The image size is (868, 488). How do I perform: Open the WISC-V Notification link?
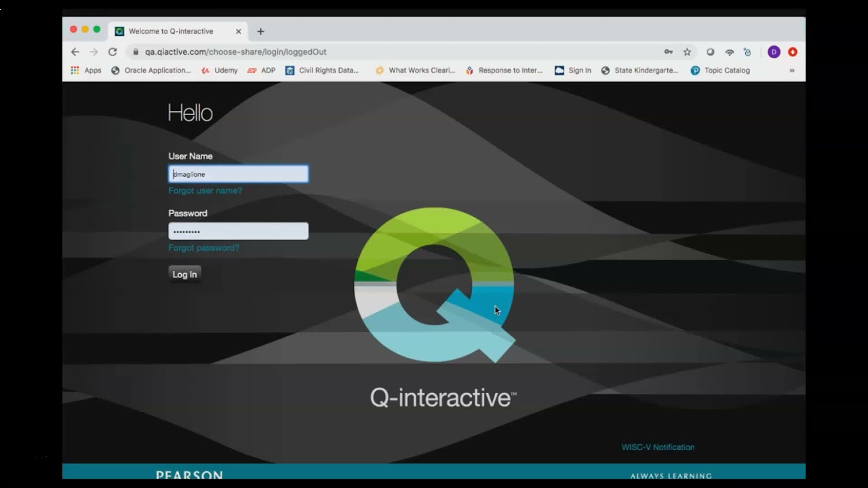pyautogui.click(x=658, y=447)
